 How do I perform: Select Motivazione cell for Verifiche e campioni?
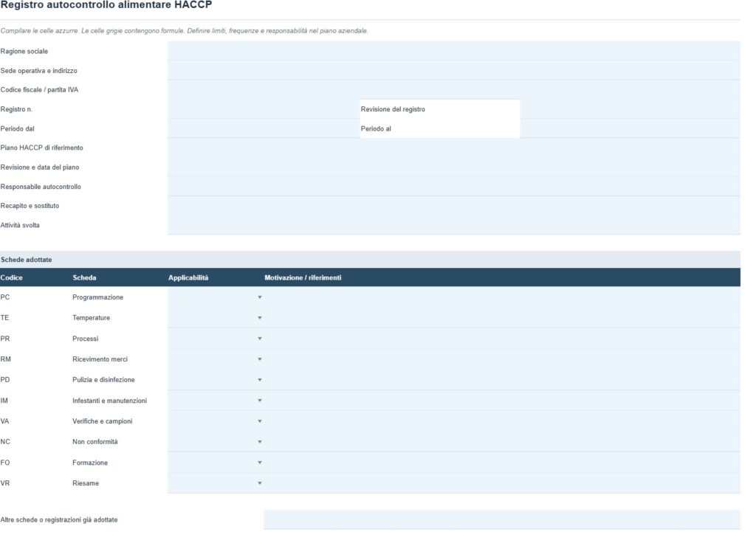click(x=502, y=421)
